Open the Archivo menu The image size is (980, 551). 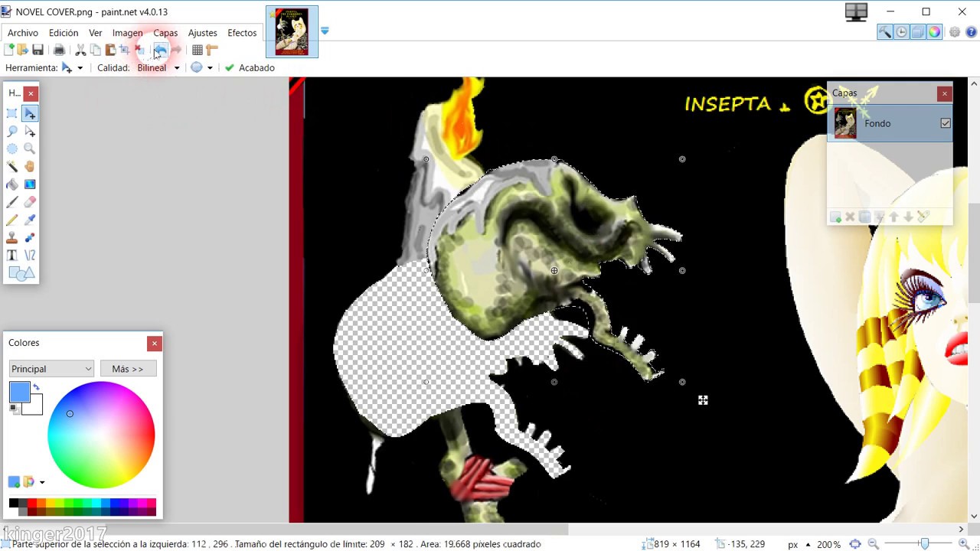[23, 33]
